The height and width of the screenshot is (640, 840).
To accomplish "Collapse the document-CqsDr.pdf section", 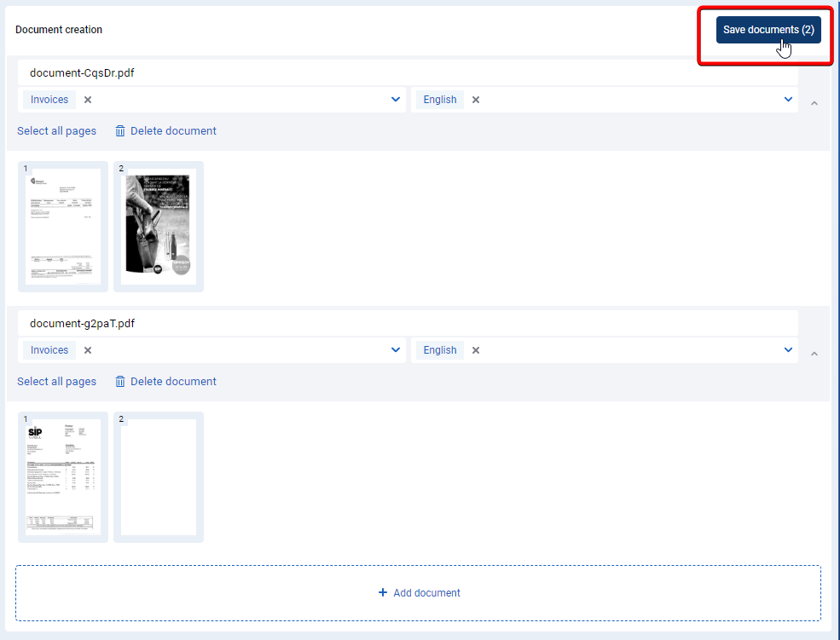I will click(814, 103).
